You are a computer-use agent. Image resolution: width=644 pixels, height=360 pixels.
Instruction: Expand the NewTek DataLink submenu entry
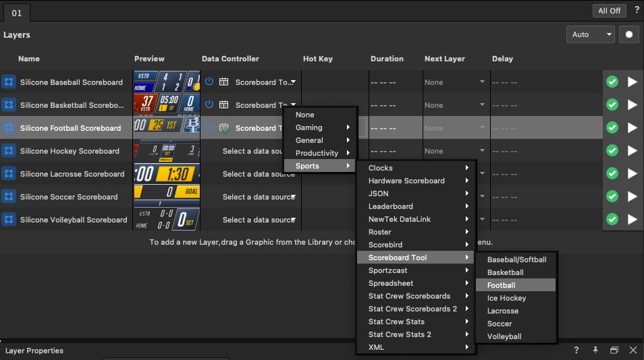point(416,219)
